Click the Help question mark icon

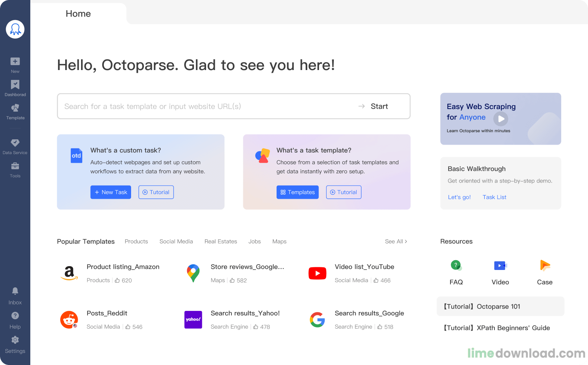pos(15,316)
